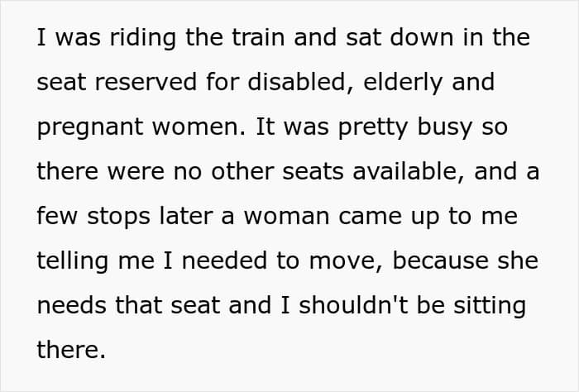Click the word 'women' in third line
The height and width of the screenshot is (392, 579).
click(x=199, y=127)
